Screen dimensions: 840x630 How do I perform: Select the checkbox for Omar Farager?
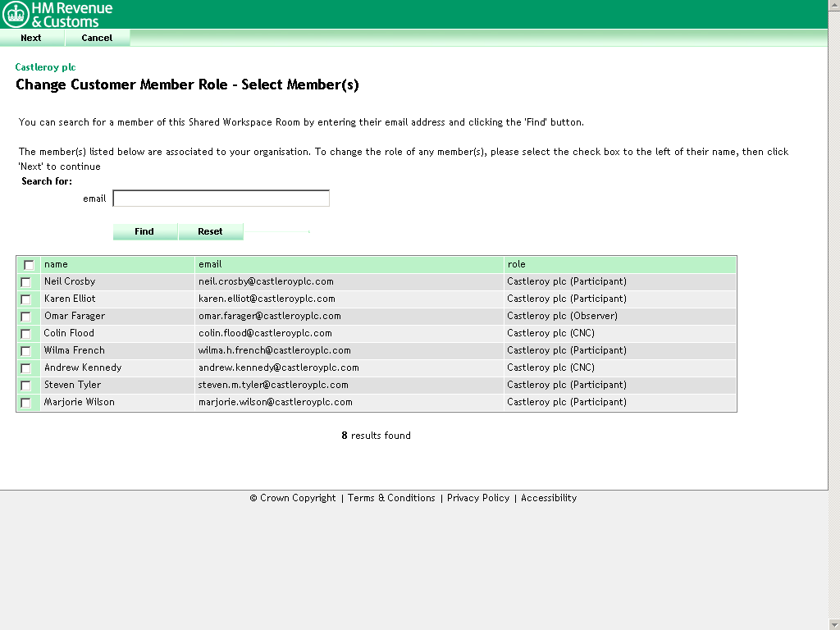click(25, 316)
